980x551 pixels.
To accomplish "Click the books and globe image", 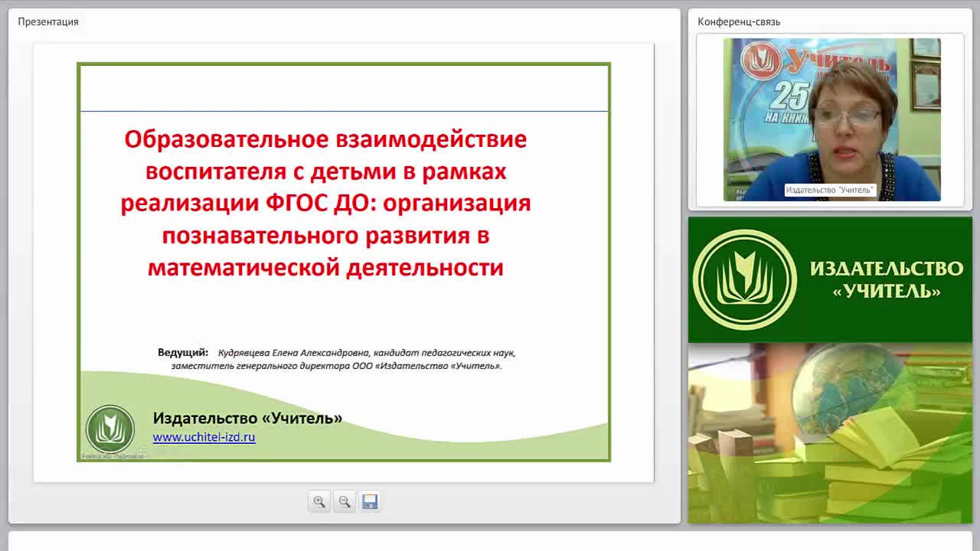I will (x=830, y=433).
